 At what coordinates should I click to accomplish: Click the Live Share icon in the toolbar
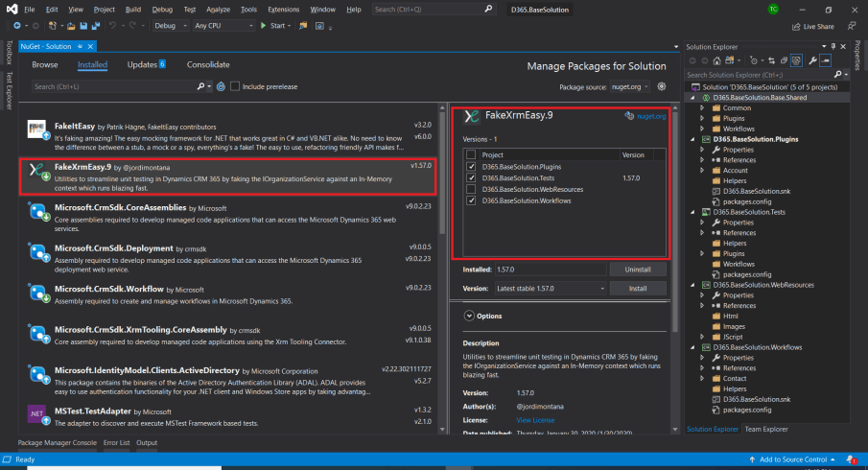click(794, 26)
